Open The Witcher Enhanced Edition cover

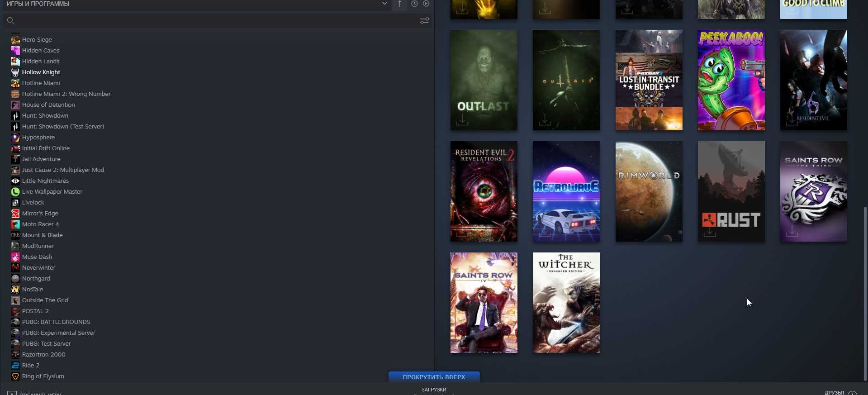[566, 303]
